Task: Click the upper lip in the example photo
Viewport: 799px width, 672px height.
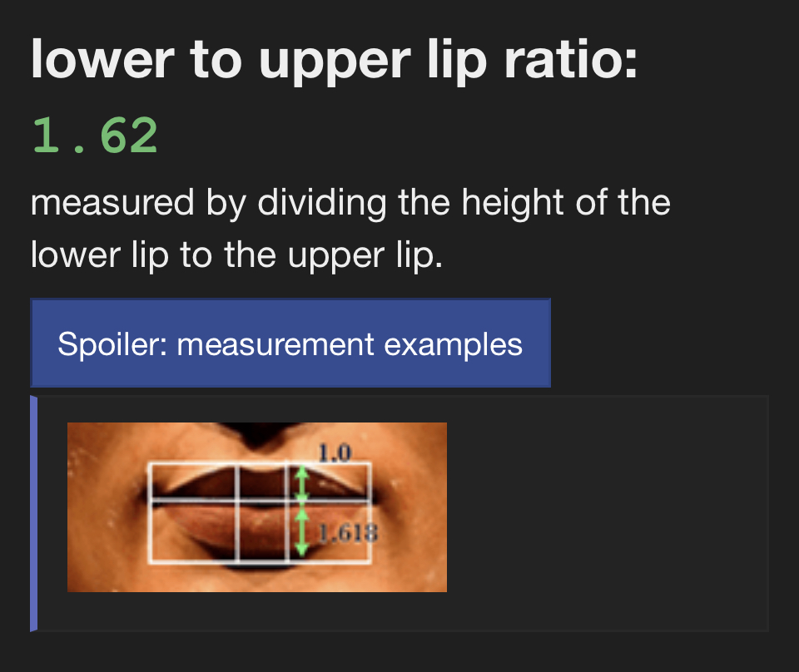Action: point(218,482)
